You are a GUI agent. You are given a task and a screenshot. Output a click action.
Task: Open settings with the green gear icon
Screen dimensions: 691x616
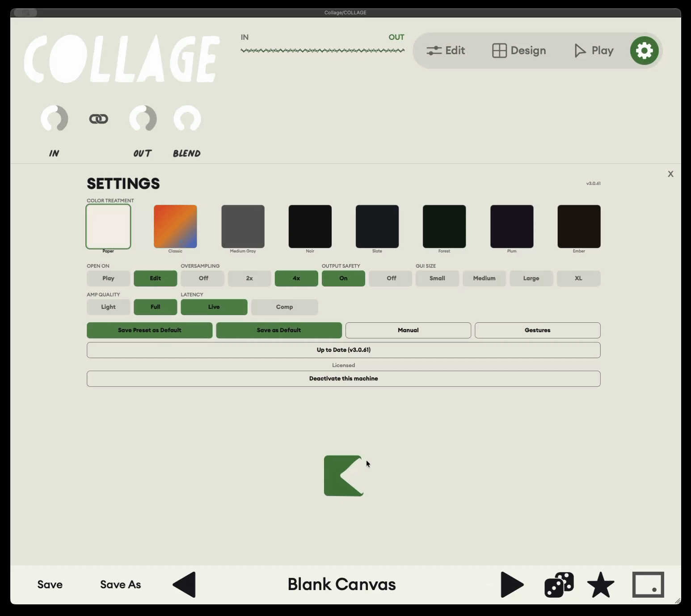(644, 51)
